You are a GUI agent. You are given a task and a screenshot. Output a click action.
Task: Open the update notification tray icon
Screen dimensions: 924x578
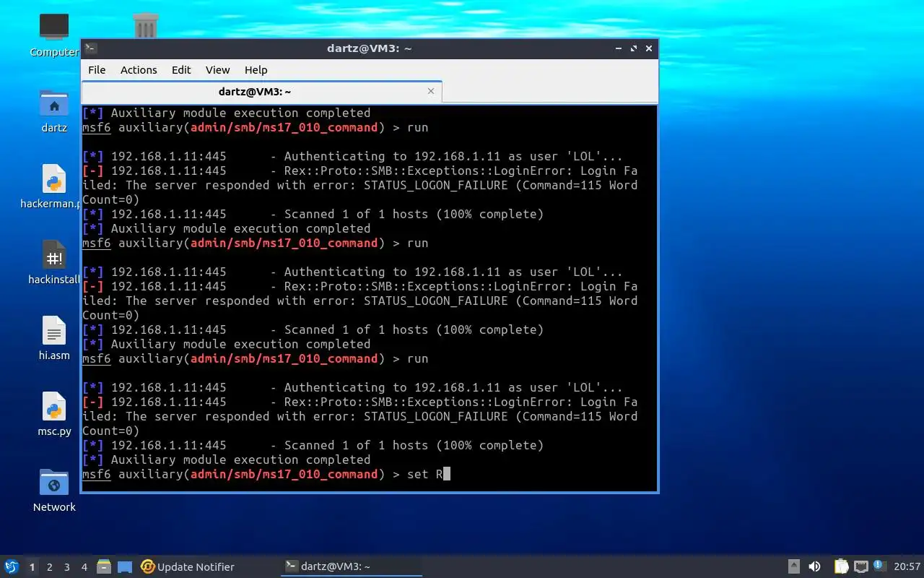(x=879, y=566)
